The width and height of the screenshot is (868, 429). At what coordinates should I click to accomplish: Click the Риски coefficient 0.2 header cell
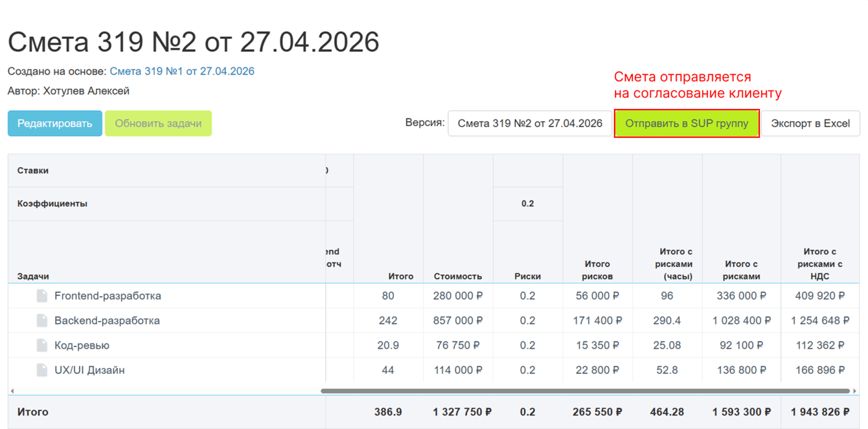(x=527, y=203)
